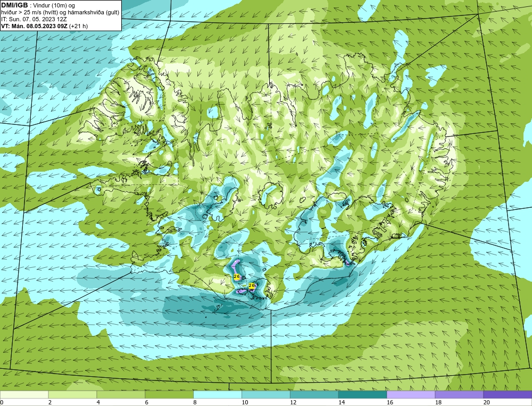Image resolution: width=532 pixels, height=406 pixels.
Task: Select the 6–8 m/s dark green swatch
Action: click(169, 394)
